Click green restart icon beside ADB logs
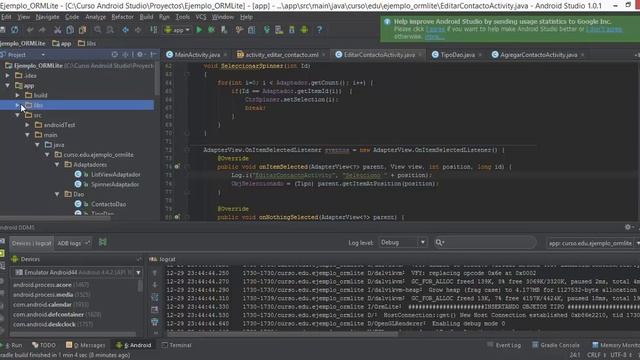Image resolution: width=640 pixels, height=360 pixels. pyautogui.click(x=103, y=242)
